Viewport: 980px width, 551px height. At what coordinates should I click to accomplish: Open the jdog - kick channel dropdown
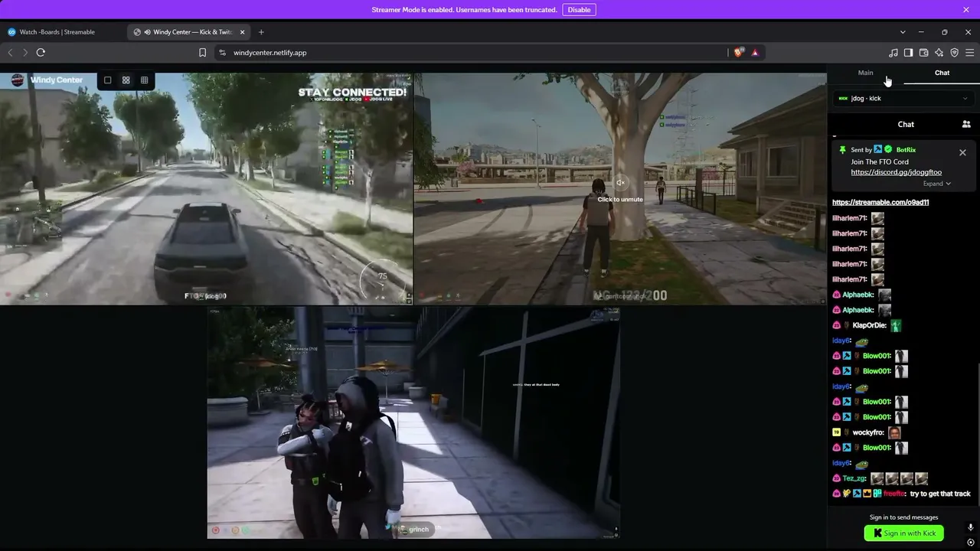[903, 99]
